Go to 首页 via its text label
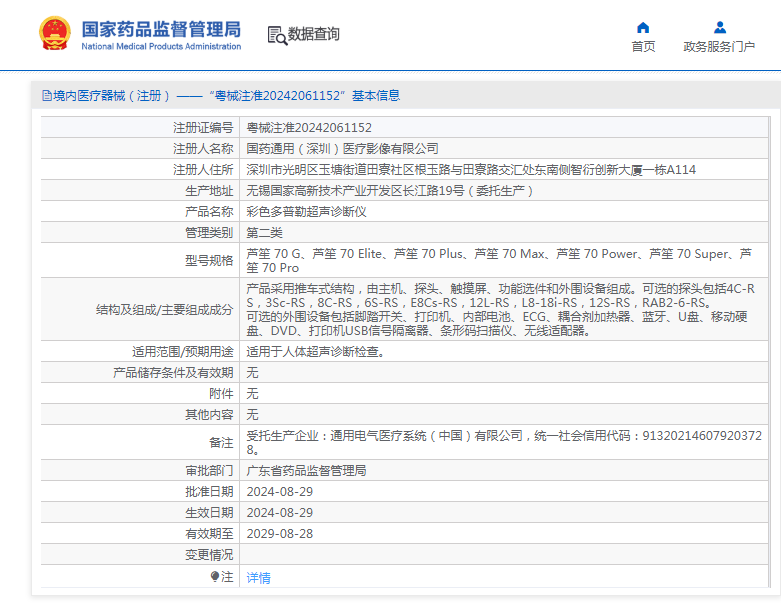The height and width of the screenshot is (608, 781). (x=643, y=47)
